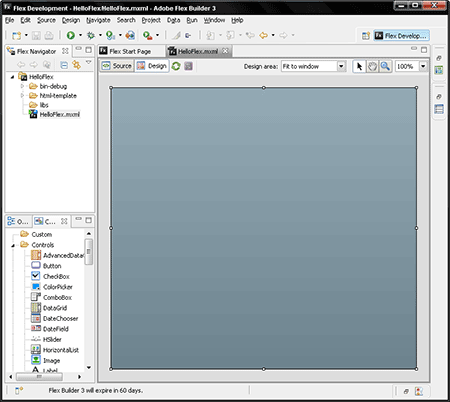Open the Design area dropdown
Screen dimensions: 450x402
[341, 66]
